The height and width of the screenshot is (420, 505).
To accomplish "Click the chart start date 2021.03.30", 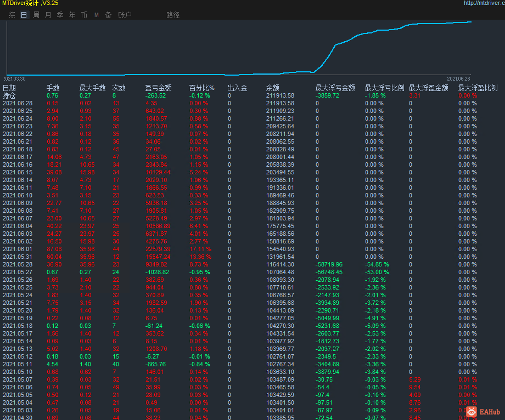I will pos(14,79).
